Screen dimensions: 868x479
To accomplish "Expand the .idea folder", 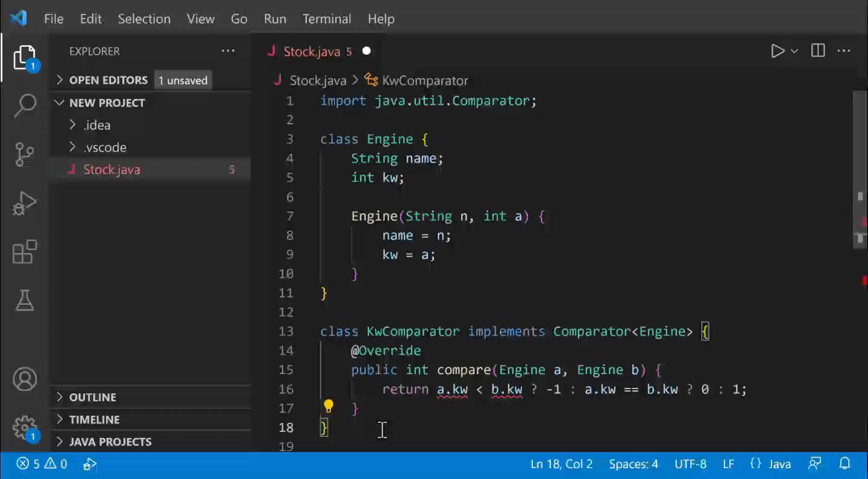I will (x=97, y=125).
